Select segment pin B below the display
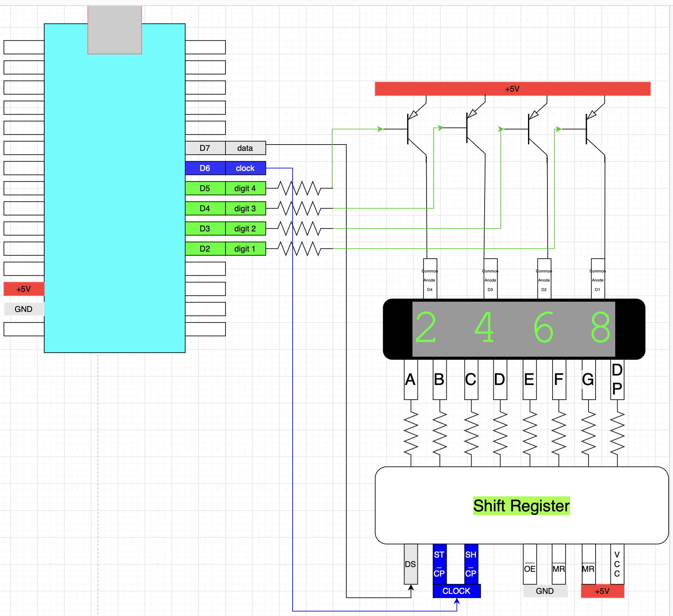 (x=440, y=379)
